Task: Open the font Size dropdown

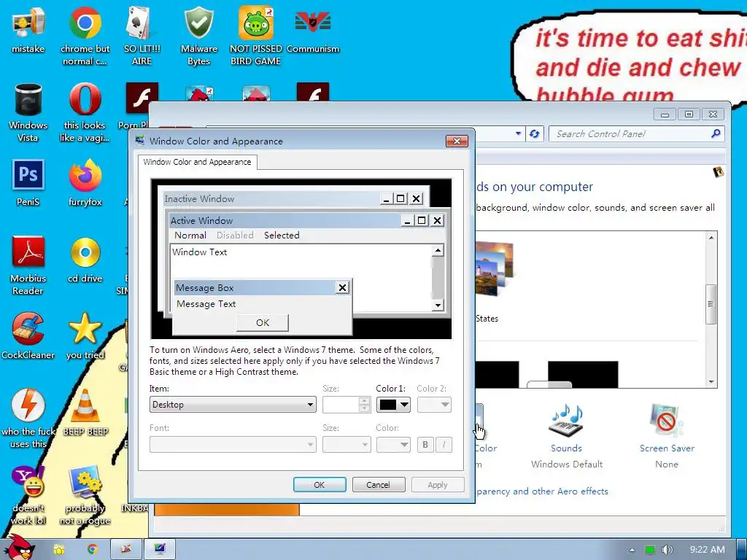Action: pos(347,445)
